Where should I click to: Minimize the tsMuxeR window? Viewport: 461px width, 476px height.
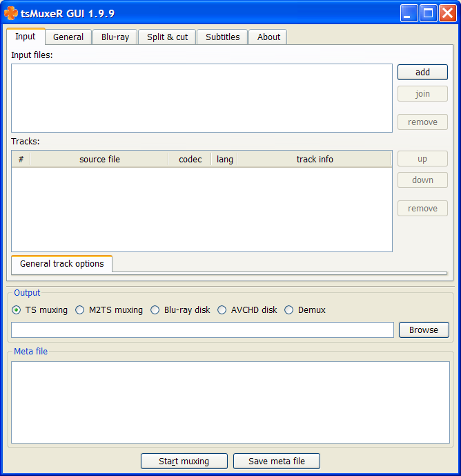(409, 13)
